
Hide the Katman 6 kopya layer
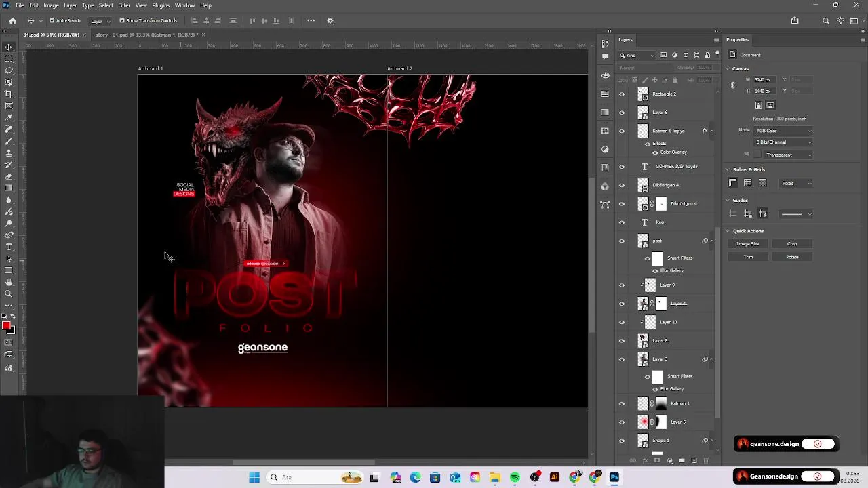pyautogui.click(x=621, y=131)
